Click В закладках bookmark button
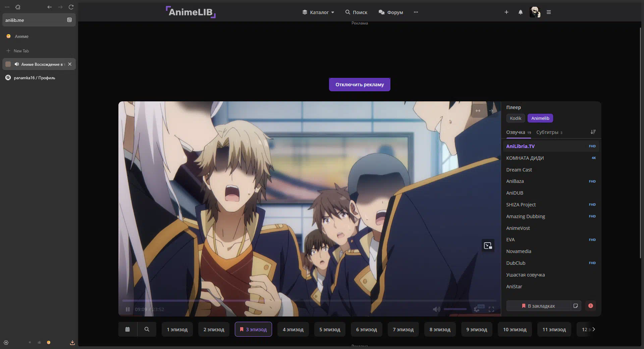 coord(538,306)
